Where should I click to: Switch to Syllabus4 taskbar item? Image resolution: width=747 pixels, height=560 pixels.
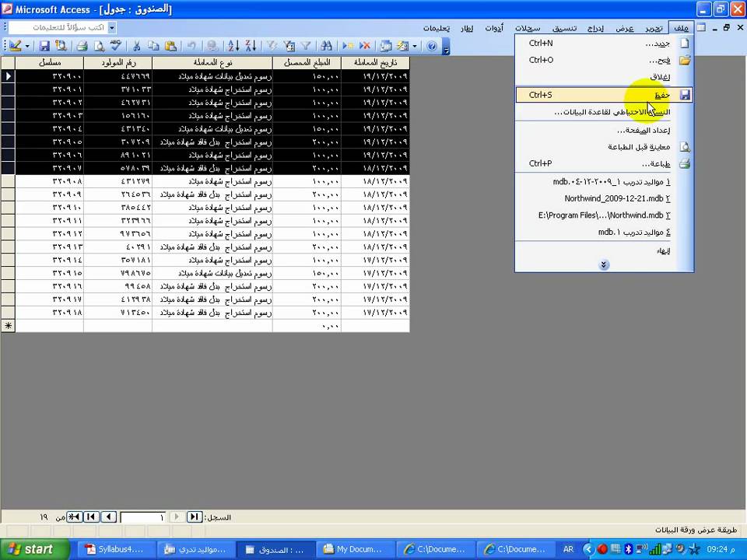[x=116, y=550]
